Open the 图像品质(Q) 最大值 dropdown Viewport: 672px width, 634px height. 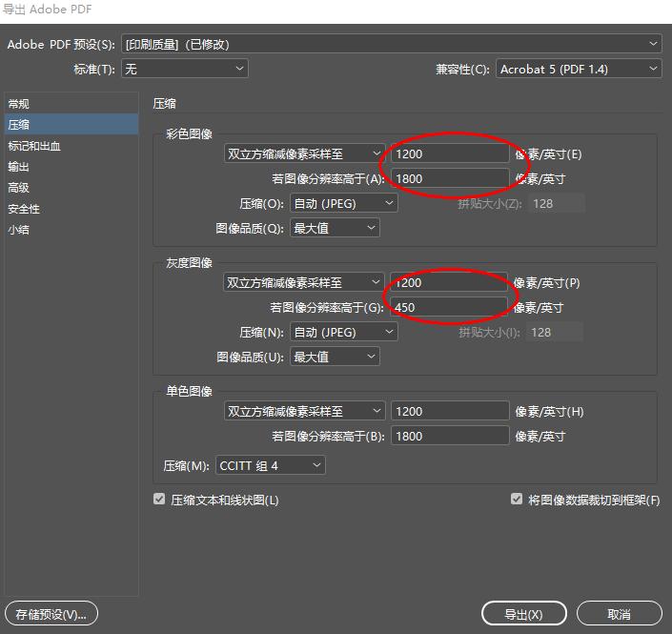tap(335, 228)
